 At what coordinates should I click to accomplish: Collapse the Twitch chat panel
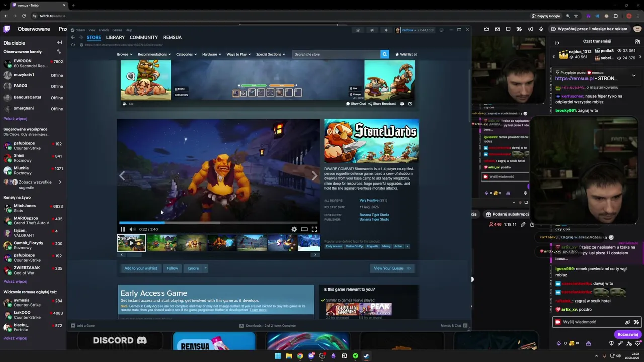pos(557,43)
